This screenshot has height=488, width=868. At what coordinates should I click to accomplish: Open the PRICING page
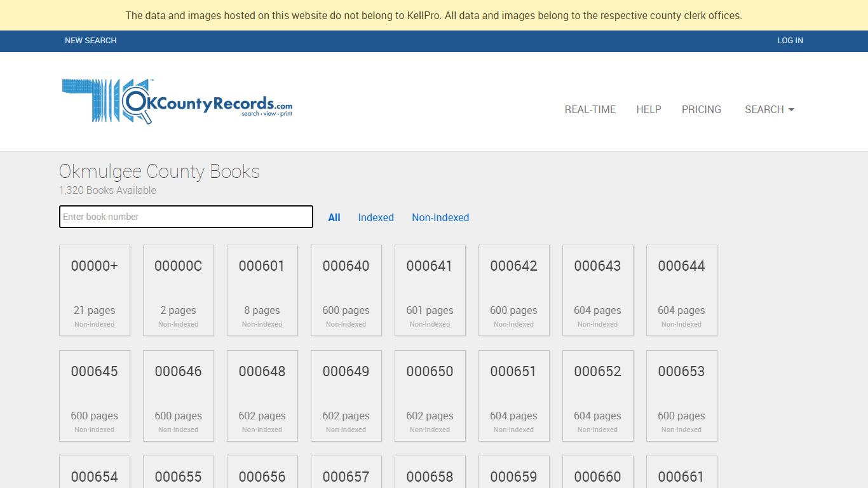coord(702,109)
